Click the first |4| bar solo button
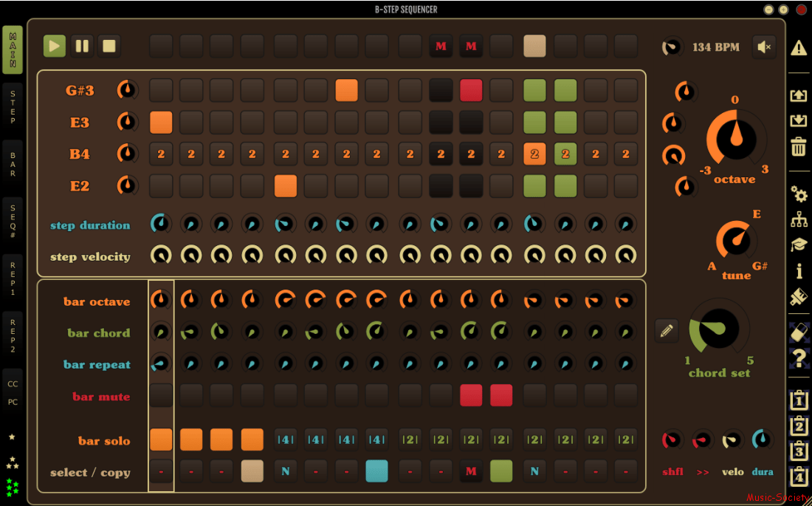The height and width of the screenshot is (506, 812). click(286, 440)
